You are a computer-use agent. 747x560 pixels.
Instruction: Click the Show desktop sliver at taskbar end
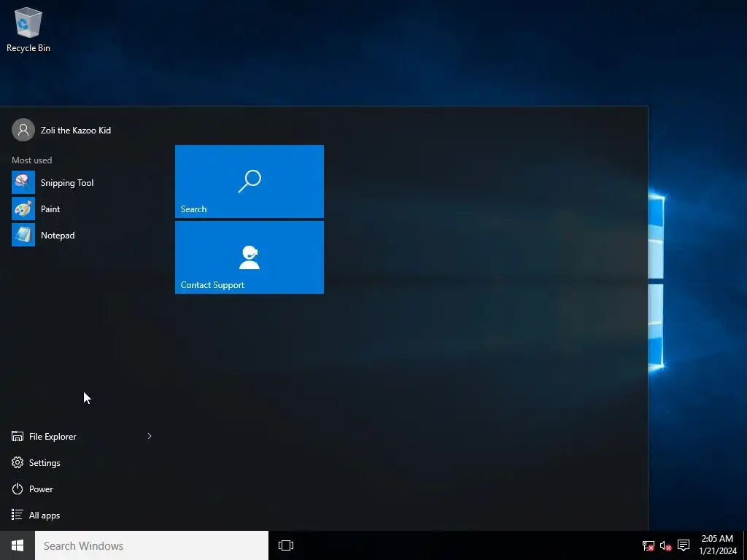pos(745,545)
